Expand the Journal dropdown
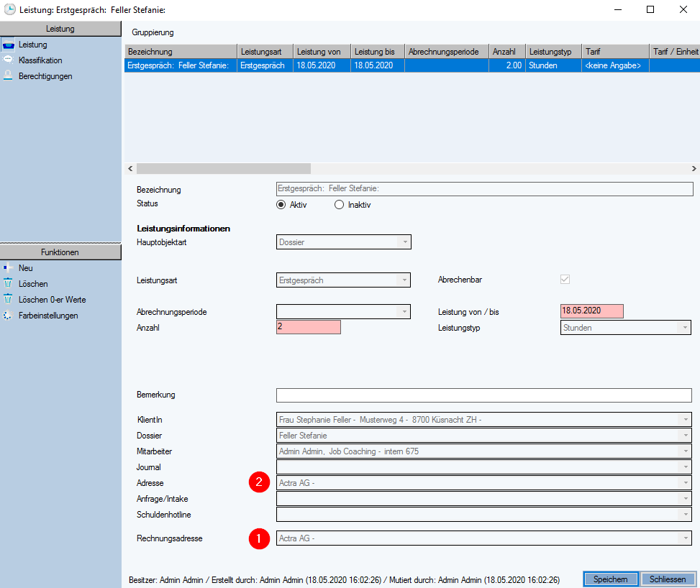This screenshot has height=588, width=700. (686, 467)
